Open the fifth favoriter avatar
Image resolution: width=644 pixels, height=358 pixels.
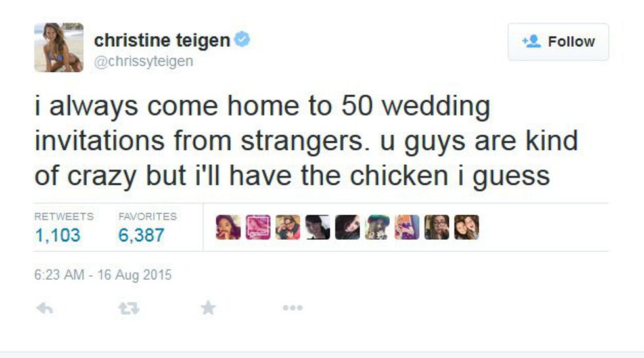tap(348, 227)
